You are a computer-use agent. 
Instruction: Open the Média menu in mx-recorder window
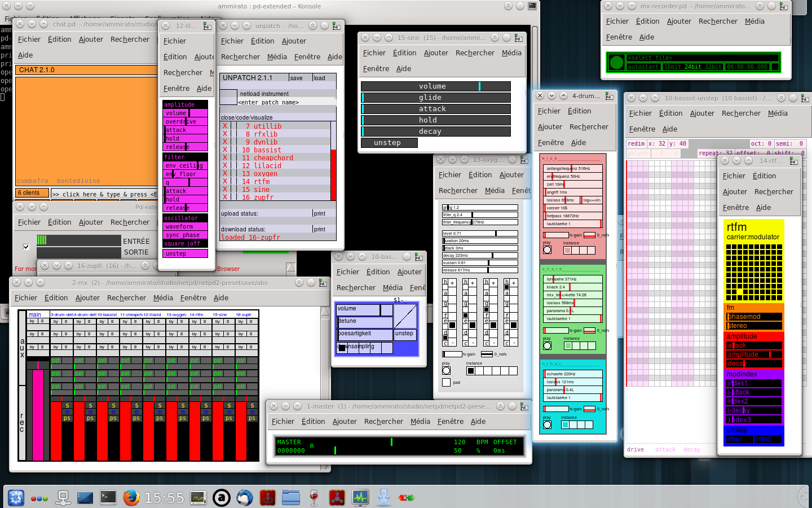tap(754, 21)
